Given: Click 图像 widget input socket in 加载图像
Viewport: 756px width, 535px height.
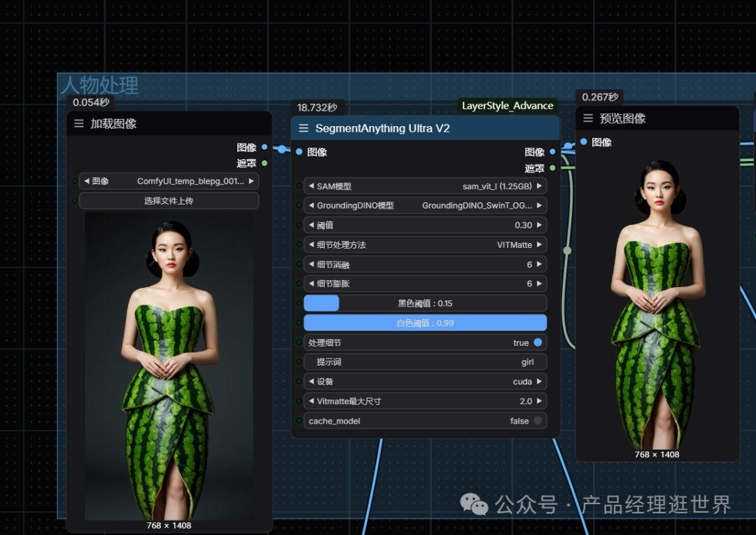Looking at the screenshot, I should click(74, 181).
